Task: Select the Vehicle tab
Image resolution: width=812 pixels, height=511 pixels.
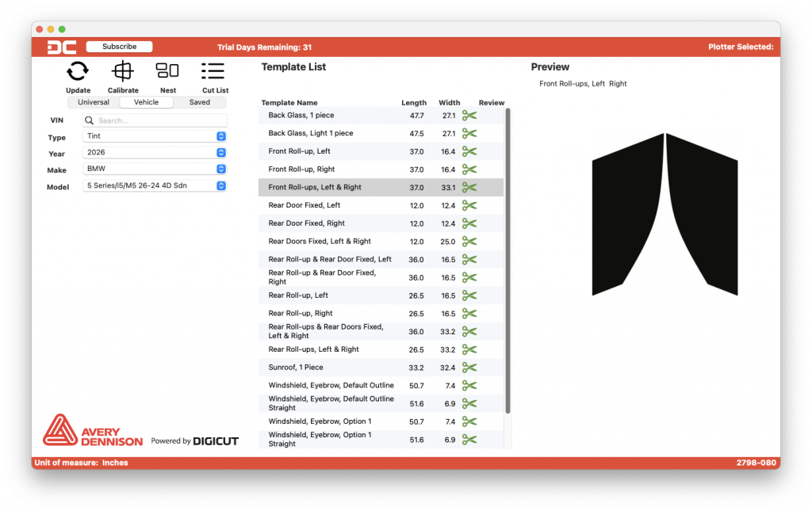Action: pyautogui.click(x=146, y=102)
